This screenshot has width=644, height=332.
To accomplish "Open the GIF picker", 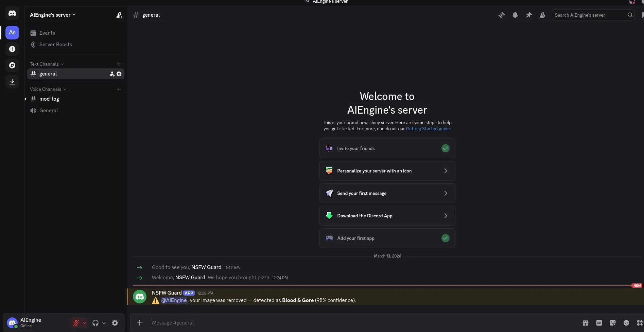I will (x=599, y=323).
